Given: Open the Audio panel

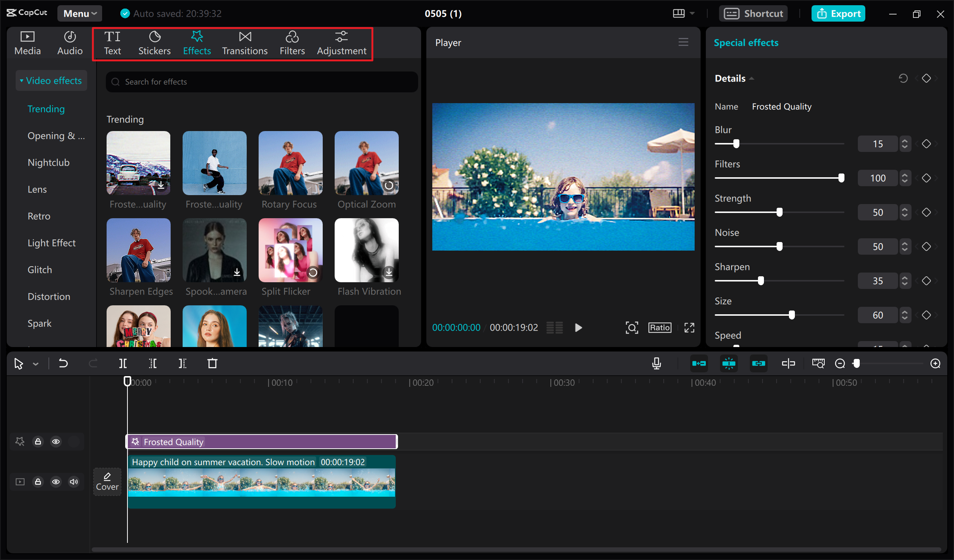Looking at the screenshot, I should tap(70, 42).
